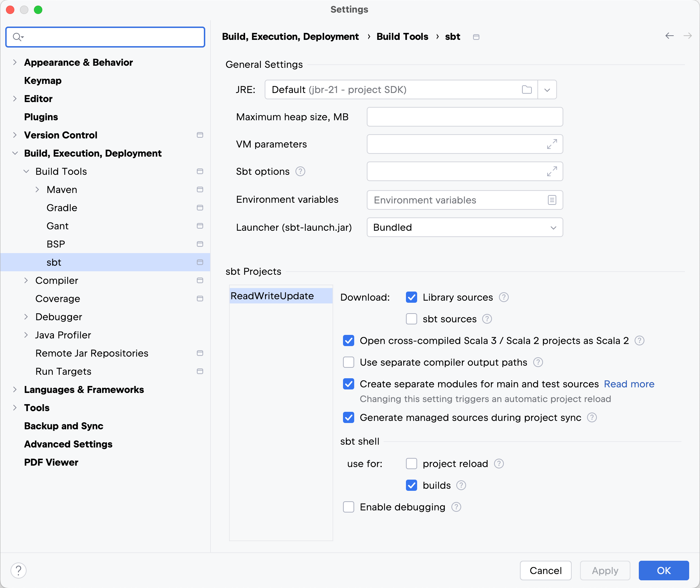Open help for Sbt options question mark
Screen dimensions: 700x588
(x=300, y=171)
